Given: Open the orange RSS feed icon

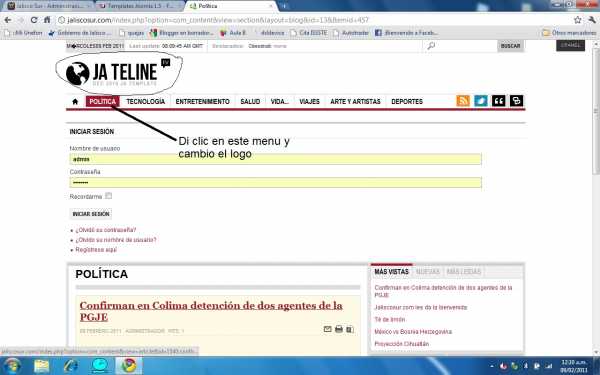Looking at the screenshot, I should [463, 101].
